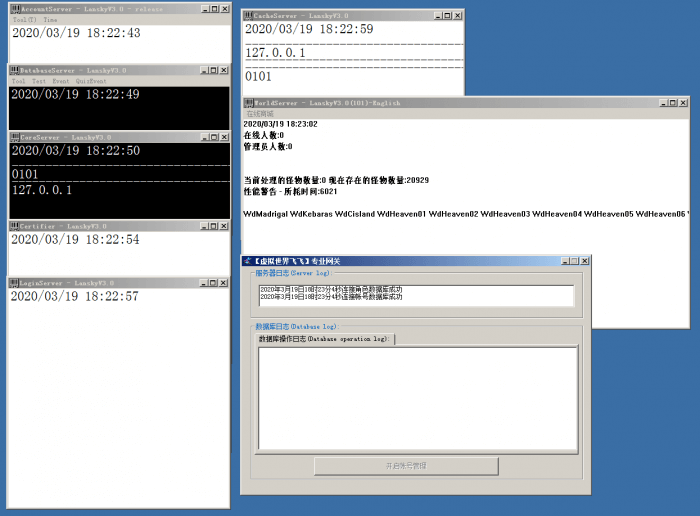700x516 pixels.
Task: Select the Database operation log tab
Action: tap(324, 339)
